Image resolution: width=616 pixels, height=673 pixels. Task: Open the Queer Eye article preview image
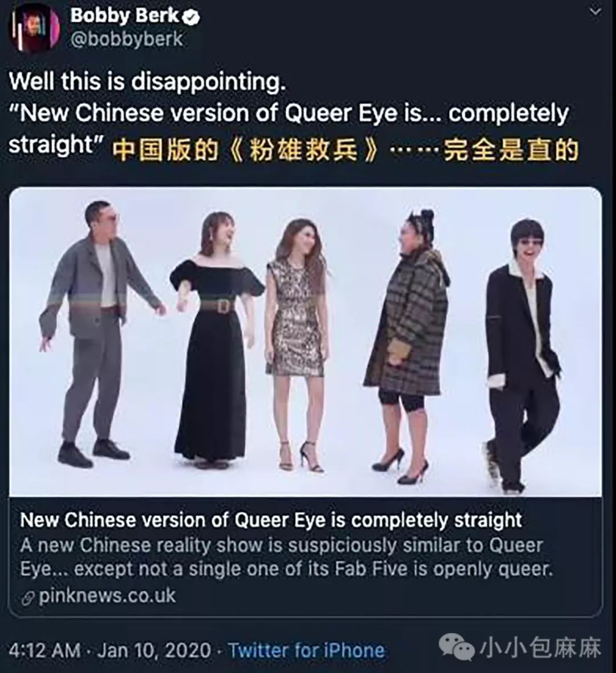point(305,342)
